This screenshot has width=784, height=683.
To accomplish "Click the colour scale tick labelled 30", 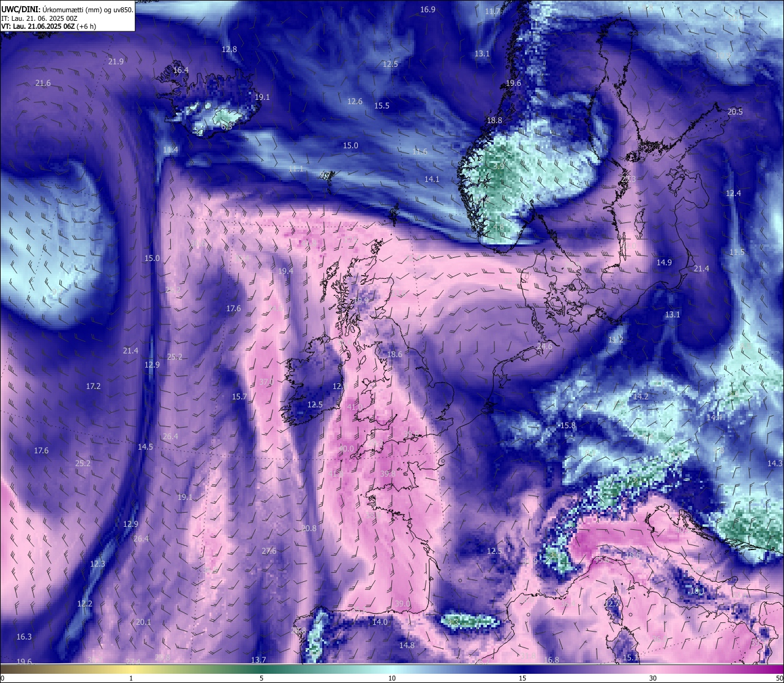I will pyautogui.click(x=653, y=678).
